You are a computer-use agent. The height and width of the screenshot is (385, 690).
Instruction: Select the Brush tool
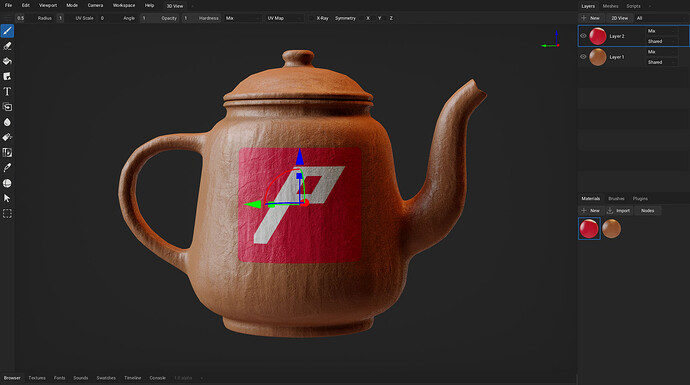coord(7,31)
